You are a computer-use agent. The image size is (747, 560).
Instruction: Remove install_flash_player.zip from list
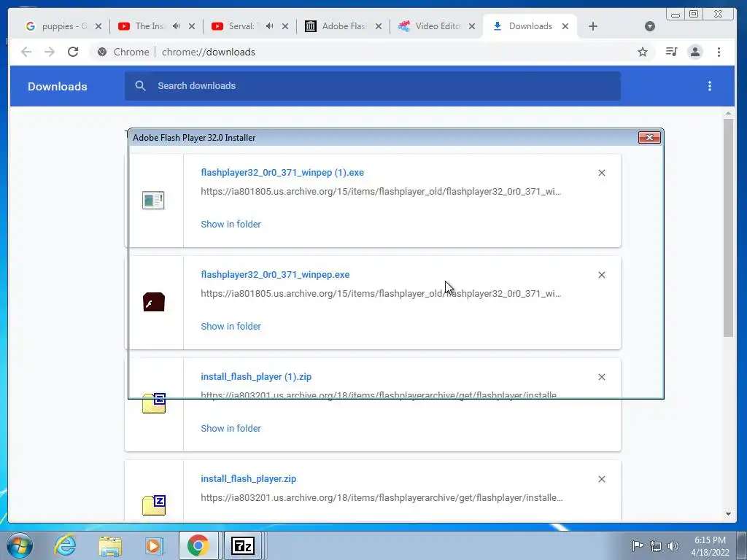pyautogui.click(x=602, y=479)
